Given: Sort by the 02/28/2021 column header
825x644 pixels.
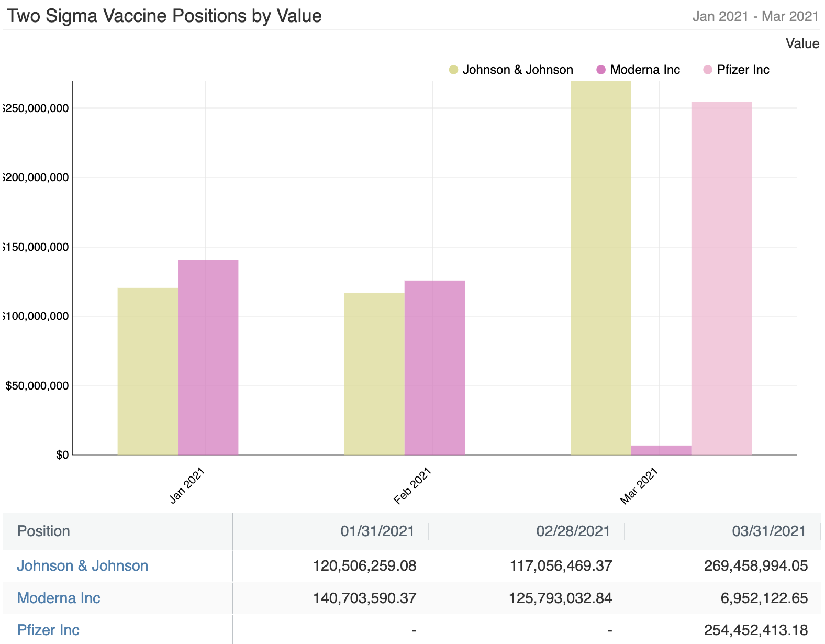Looking at the screenshot, I should click(573, 531).
